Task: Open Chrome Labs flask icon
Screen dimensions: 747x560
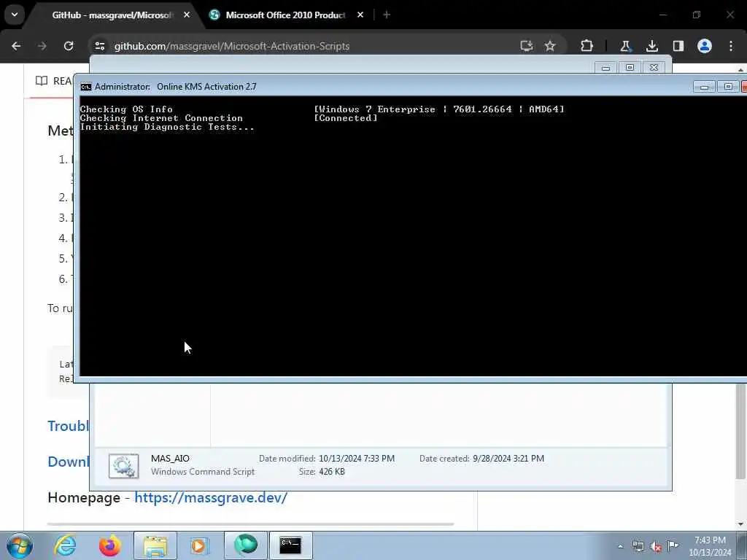Action: click(625, 46)
